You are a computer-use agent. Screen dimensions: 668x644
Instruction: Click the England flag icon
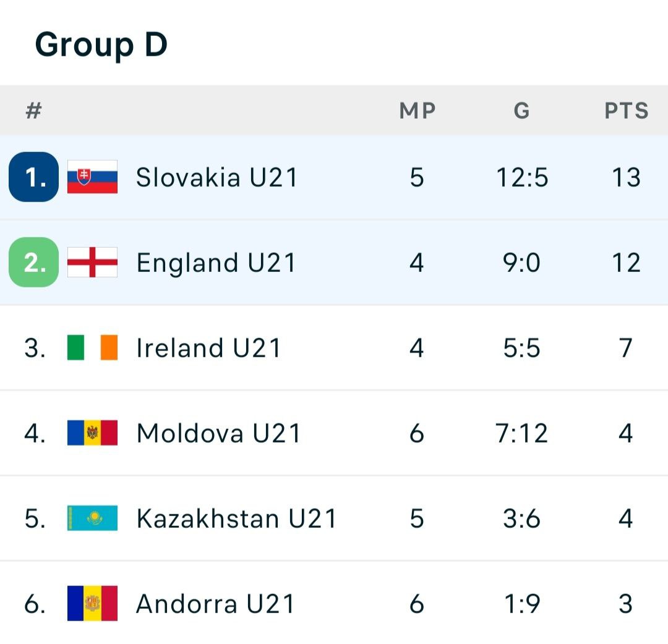pos(92,262)
